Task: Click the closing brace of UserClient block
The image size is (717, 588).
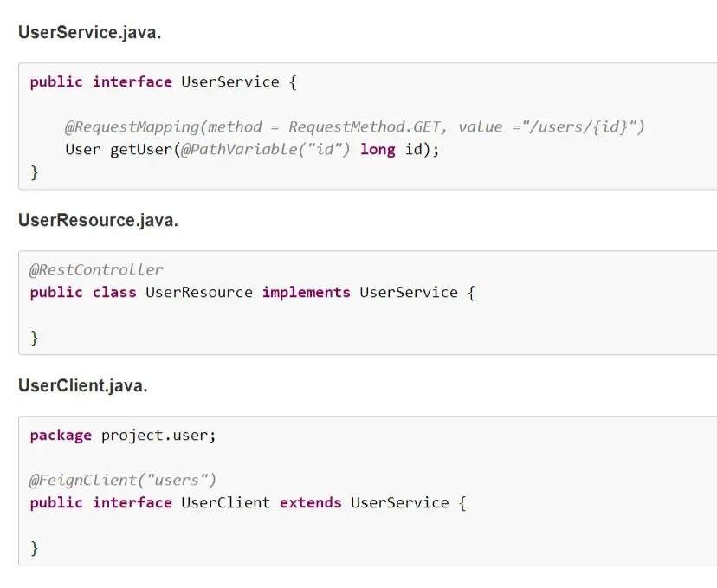Action: tap(35, 548)
